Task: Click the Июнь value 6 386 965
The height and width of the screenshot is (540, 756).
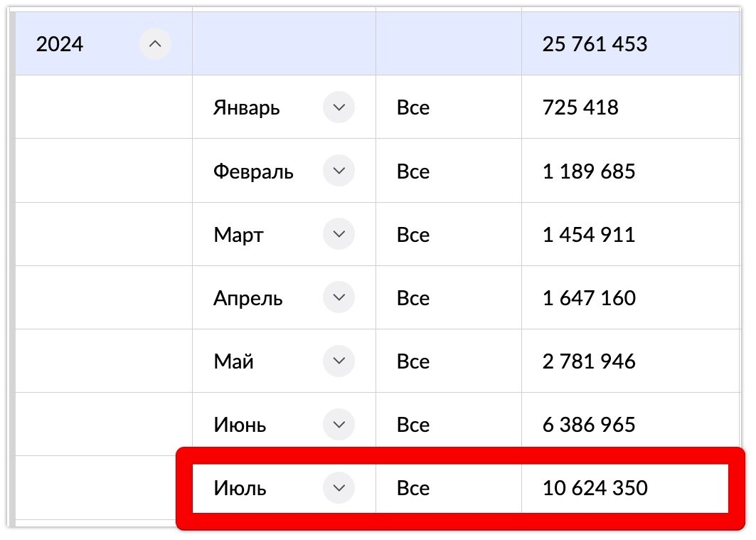Action: point(589,425)
